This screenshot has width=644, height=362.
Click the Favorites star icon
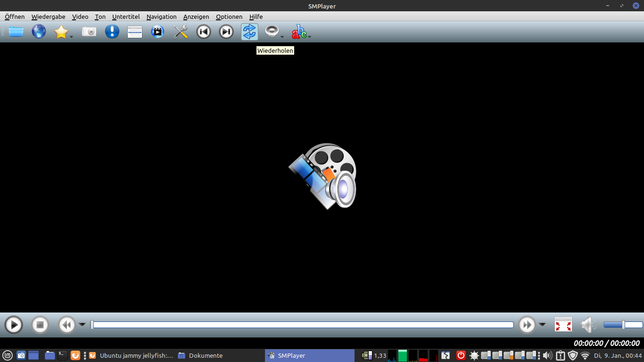61,32
